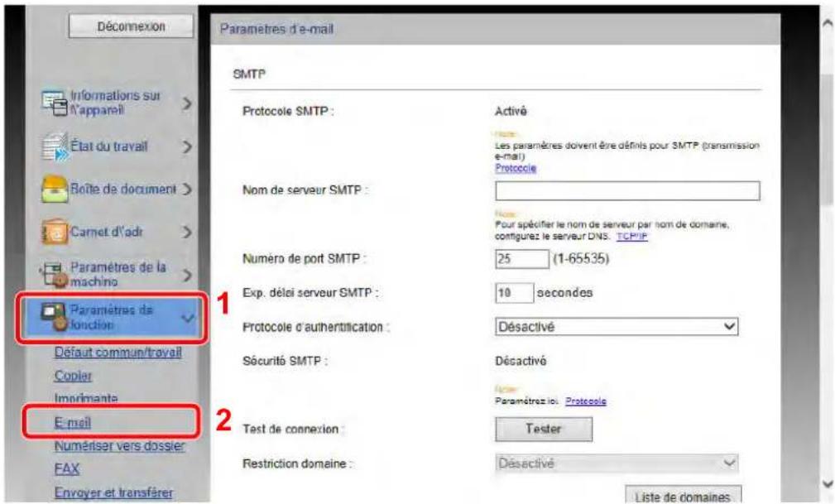Expand Boîte de document chevron
This screenshot has width=835, height=504.
186,190
